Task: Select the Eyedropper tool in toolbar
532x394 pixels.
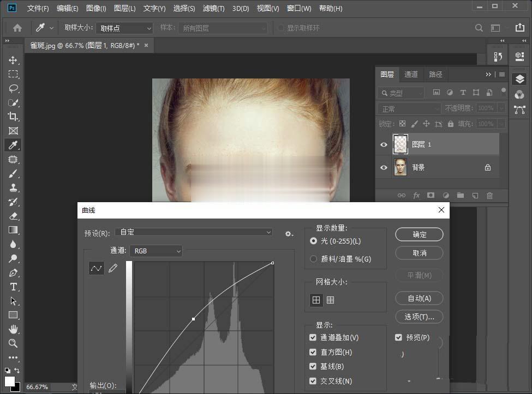Action: 13,145
